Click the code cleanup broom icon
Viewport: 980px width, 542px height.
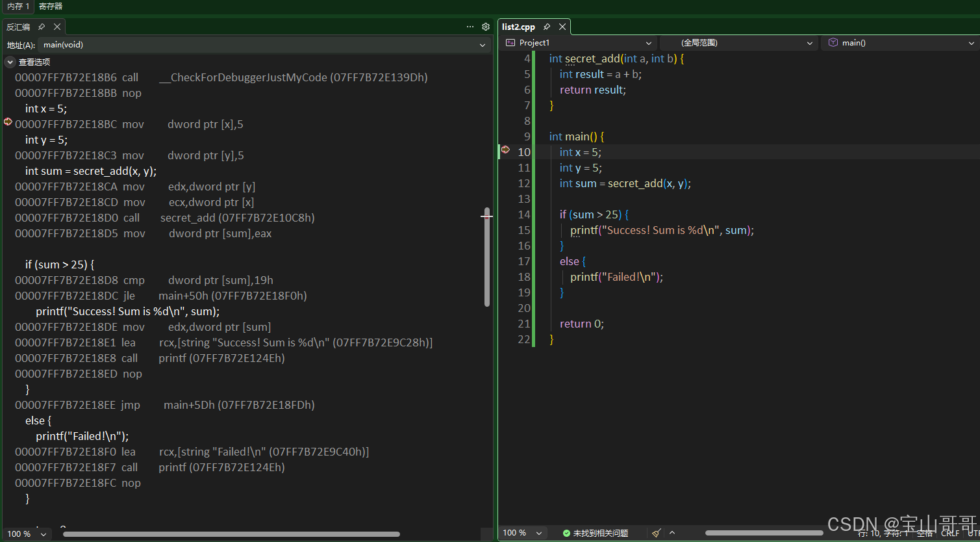point(657,533)
